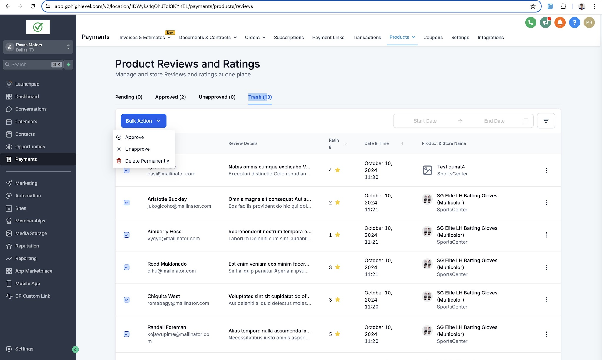Click the green phone dialer icon

pyautogui.click(x=531, y=23)
